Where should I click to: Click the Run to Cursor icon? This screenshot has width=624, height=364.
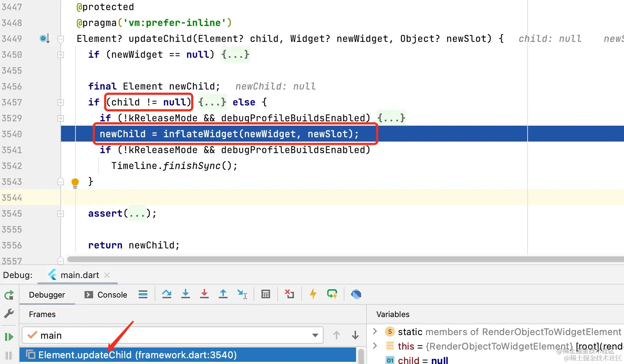(242, 294)
